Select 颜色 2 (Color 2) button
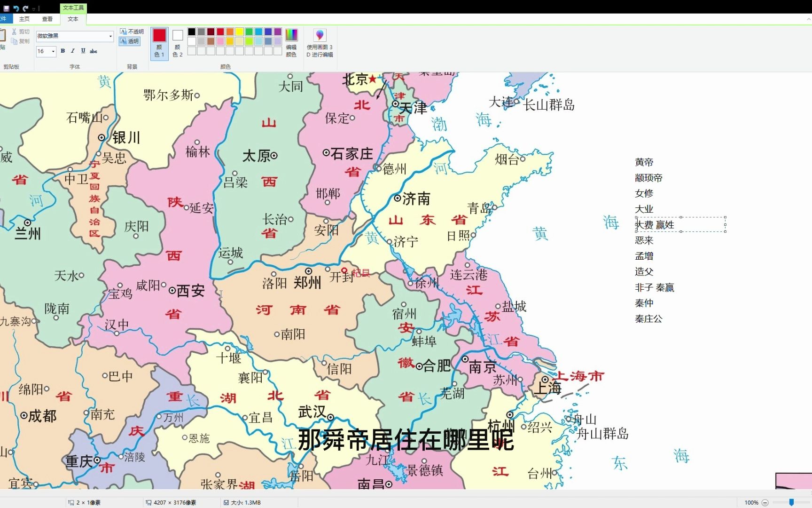Screen dimensions: 812x508 click(177, 43)
